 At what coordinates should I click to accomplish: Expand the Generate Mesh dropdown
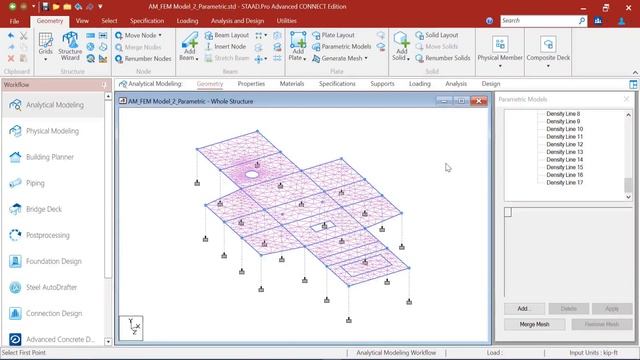366,58
